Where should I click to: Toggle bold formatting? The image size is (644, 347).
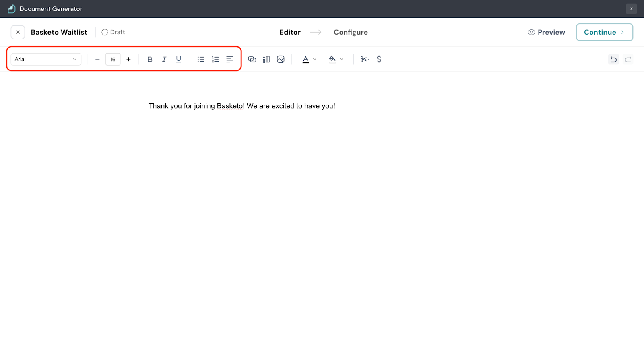coord(150,59)
